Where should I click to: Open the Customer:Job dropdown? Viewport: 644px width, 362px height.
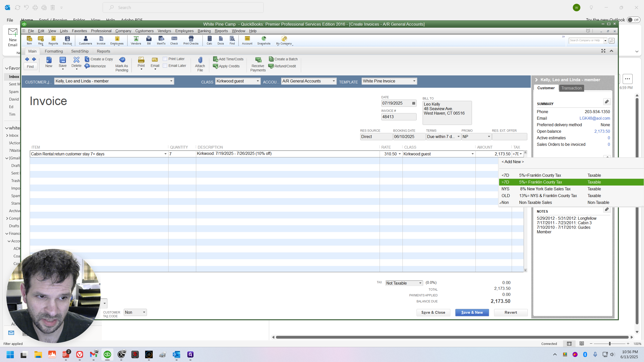pyautogui.click(x=171, y=81)
